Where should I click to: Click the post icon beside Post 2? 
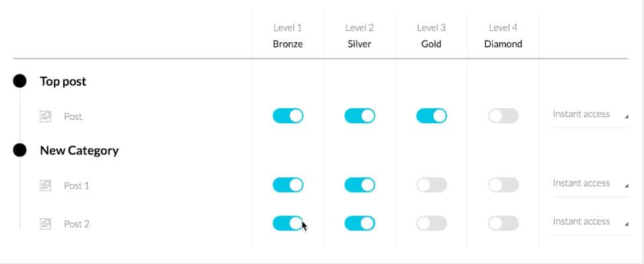click(x=45, y=224)
